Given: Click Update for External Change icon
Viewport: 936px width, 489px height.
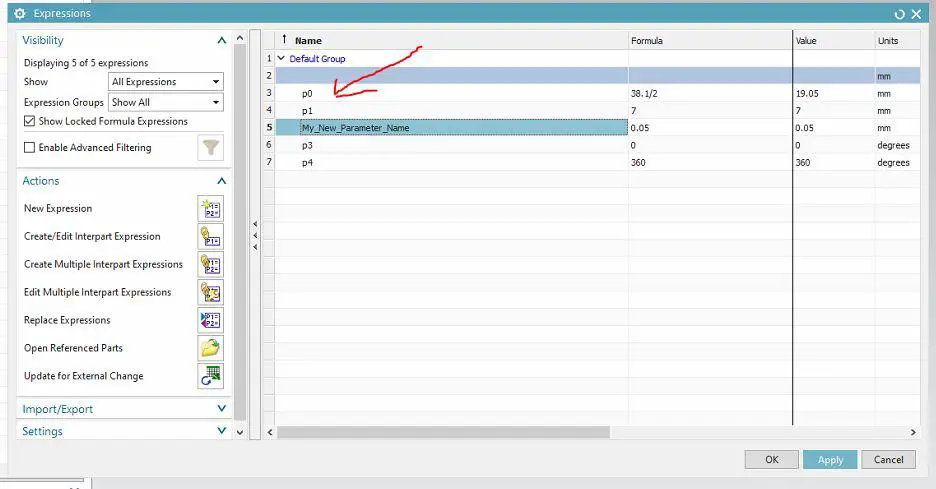Looking at the screenshot, I should 211,376.
